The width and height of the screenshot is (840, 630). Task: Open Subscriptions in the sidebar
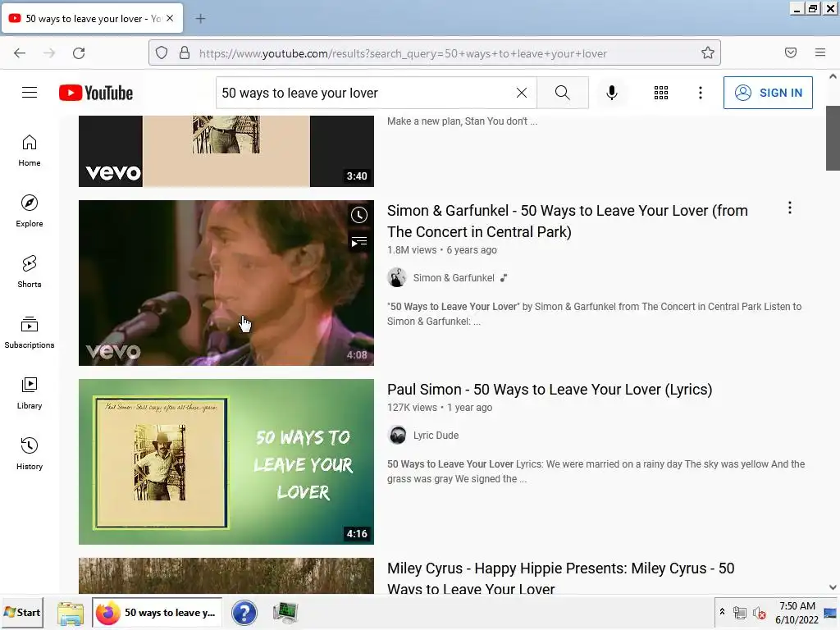click(x=30, y=333)
